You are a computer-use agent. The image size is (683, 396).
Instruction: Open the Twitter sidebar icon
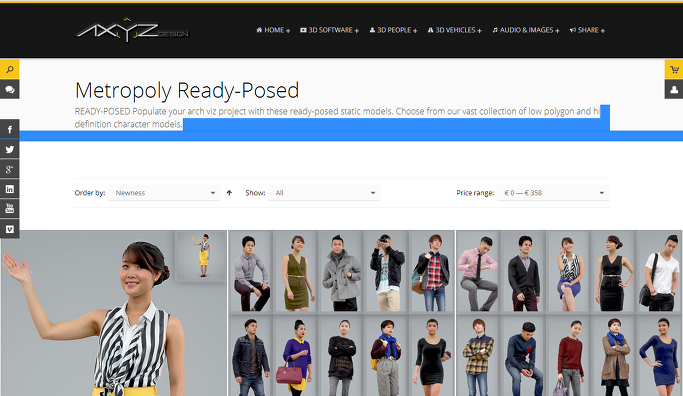click(x=10, y=149)
